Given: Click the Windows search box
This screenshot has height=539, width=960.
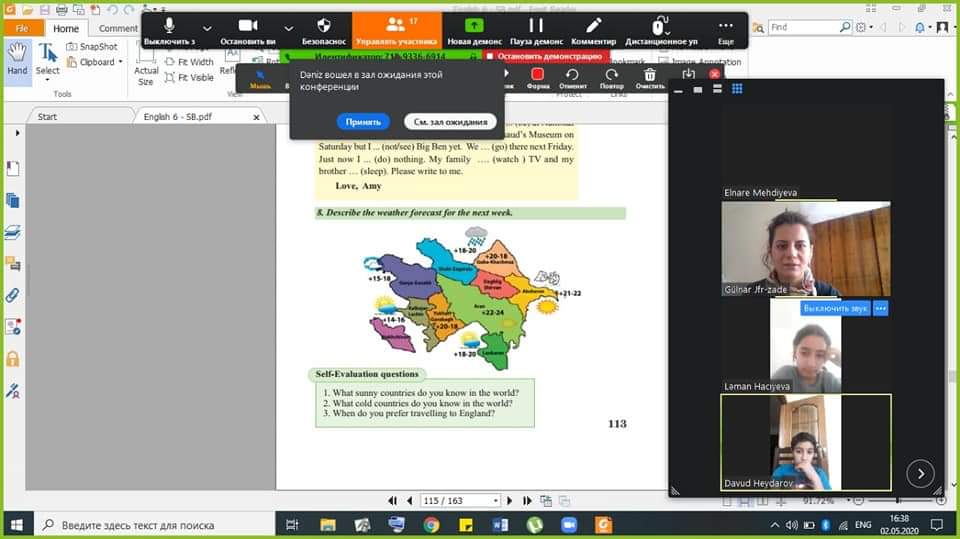Looking at the screenshot, I should (155, 525).
